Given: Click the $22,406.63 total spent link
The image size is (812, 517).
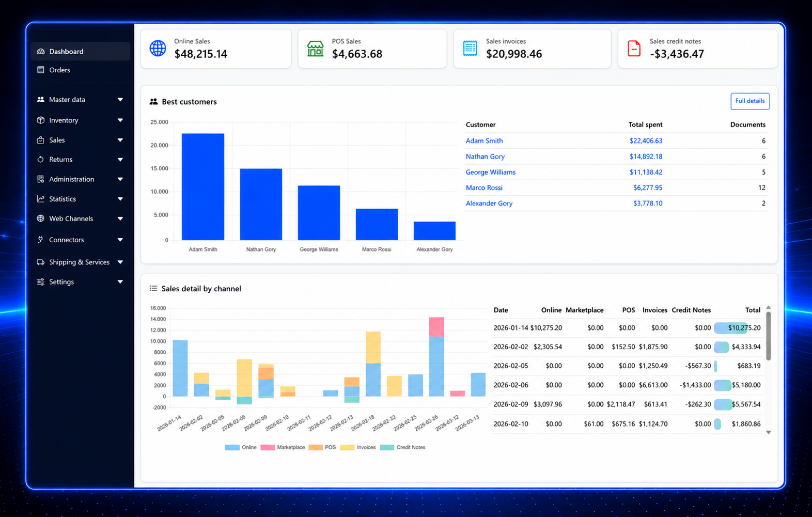Looking at the screenshot, I should 646,140.
